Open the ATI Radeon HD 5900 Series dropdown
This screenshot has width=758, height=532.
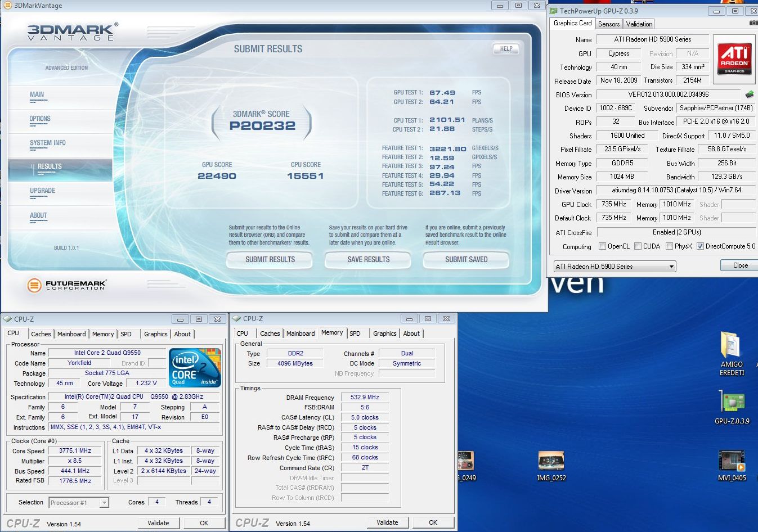click(615, 267)
